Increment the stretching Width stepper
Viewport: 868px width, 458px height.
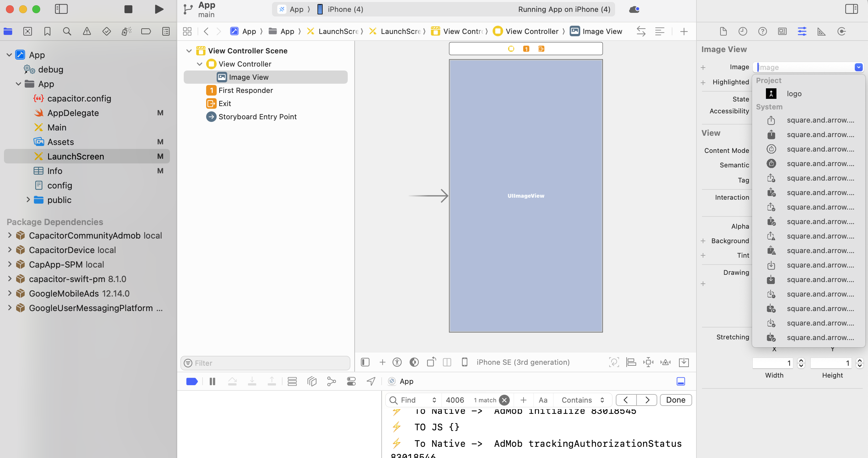click(x=801, y=360)
